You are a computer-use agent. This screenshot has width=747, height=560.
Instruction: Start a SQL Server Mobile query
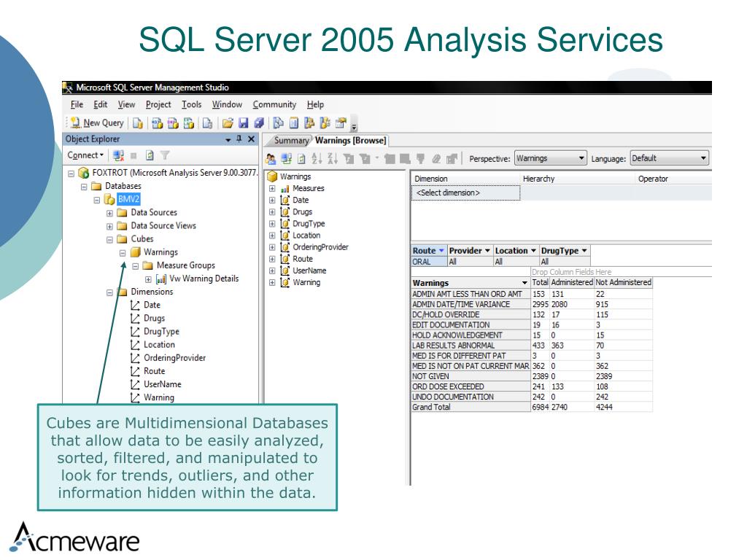[x=207, y=123]
